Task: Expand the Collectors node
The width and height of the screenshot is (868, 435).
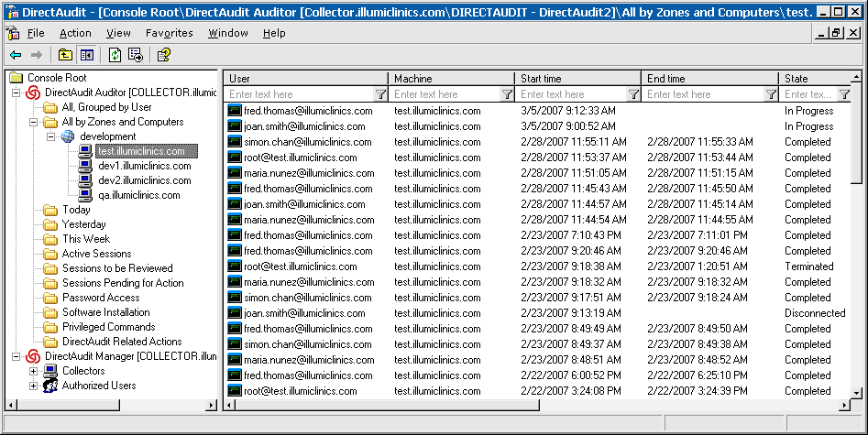Action: click(33, 371)
